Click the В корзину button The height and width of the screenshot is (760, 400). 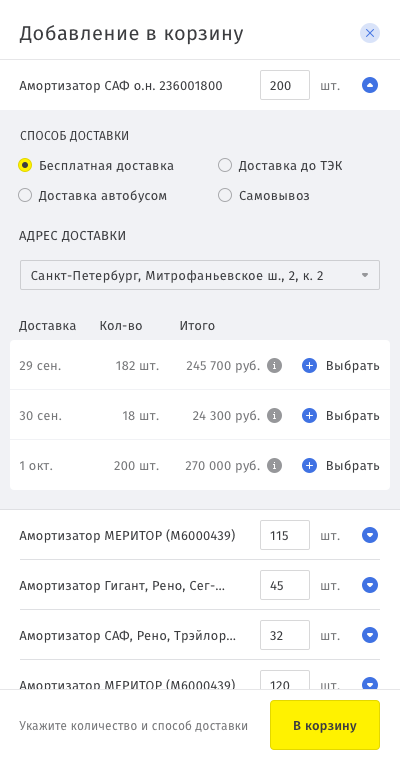(x=325, y=725)
